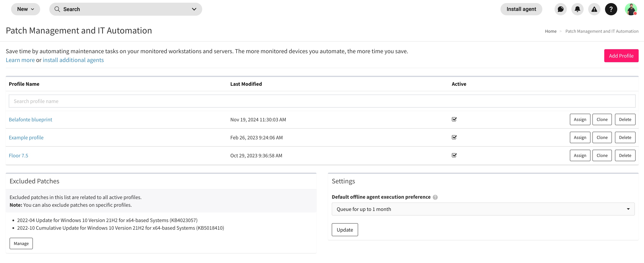Screen dimensions: 644x263
Task: Expand the top search bar chevron
Action: (194, 9)
